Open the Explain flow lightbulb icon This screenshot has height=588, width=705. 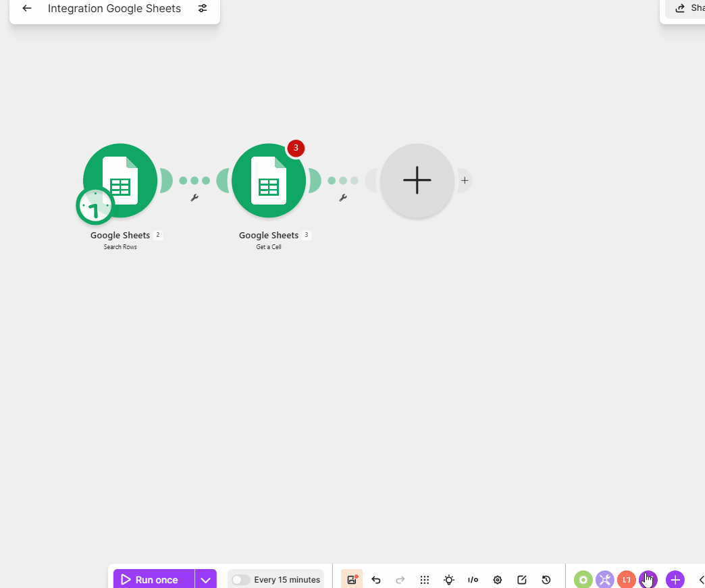point(448,579)
